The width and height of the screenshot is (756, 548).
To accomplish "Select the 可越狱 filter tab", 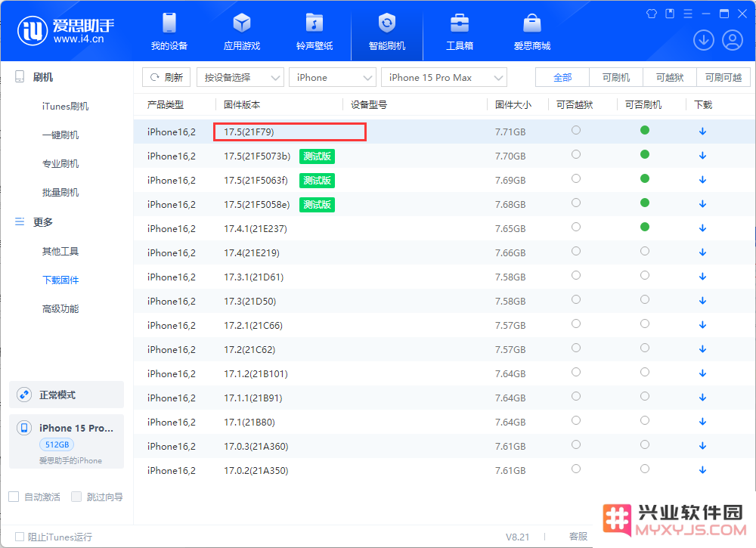I will pyautogui.click(x=670, y=77).
